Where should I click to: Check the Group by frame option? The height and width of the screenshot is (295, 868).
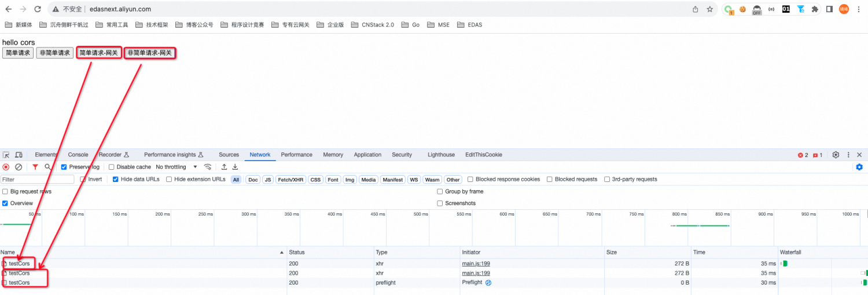(x=440, y=191)
